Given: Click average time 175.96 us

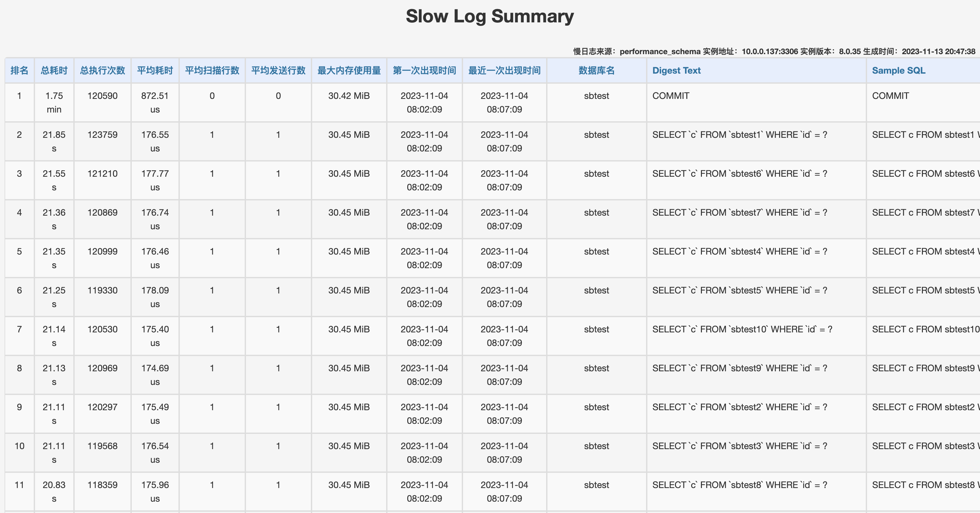Looking at the screenshot, I should click(155, 491).
